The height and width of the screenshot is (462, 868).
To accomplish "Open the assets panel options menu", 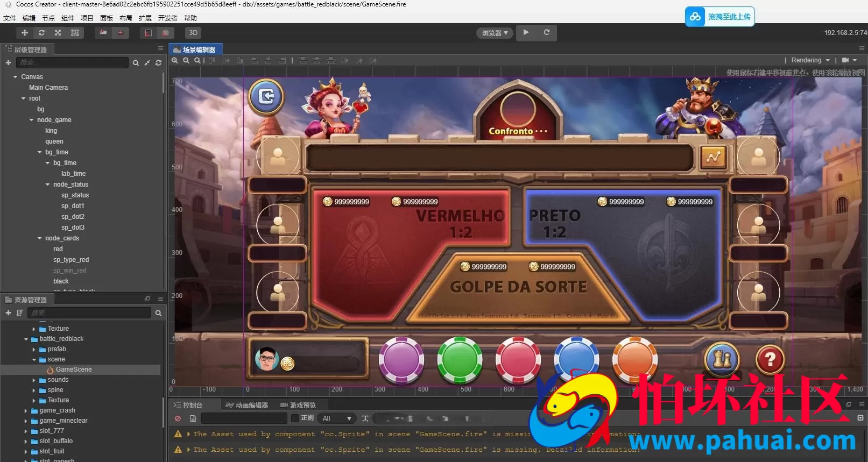I will (160, 299).
